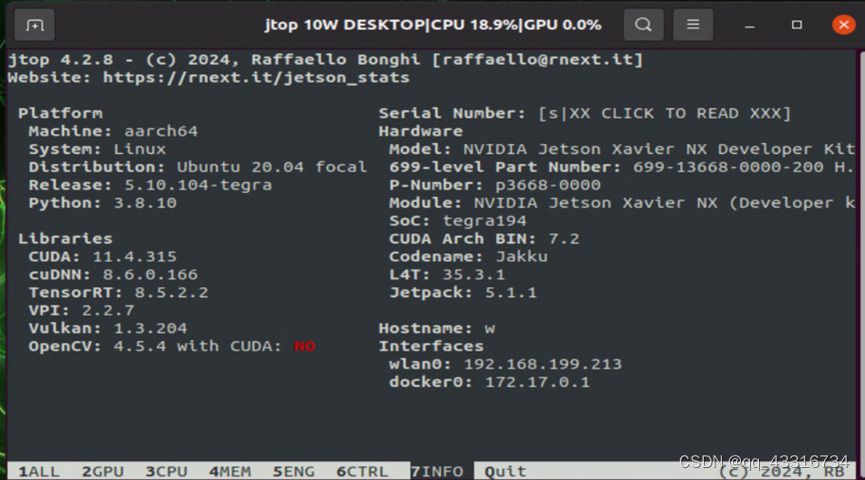
Task: Click the TensorRT 8.5.2.2 version
Action: [x=172, y=292]
